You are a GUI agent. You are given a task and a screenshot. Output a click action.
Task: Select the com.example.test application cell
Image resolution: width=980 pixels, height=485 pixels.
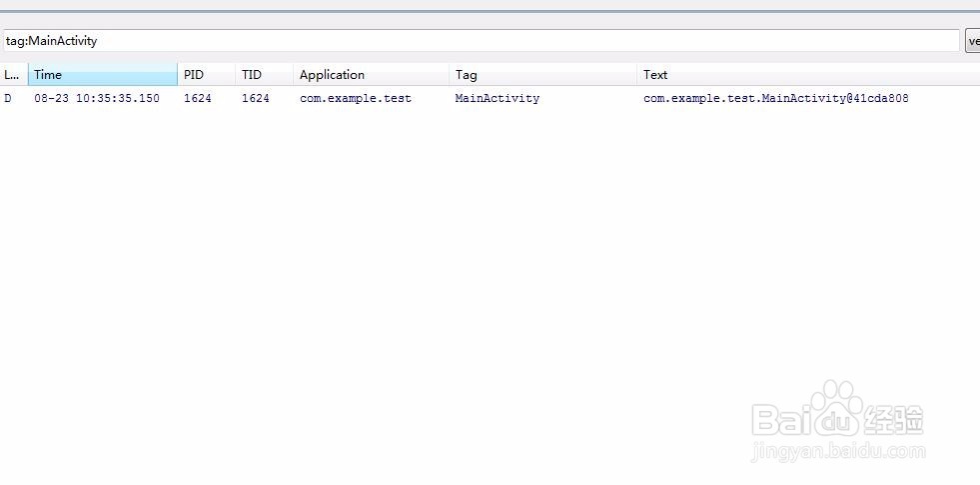pos(356,98)
